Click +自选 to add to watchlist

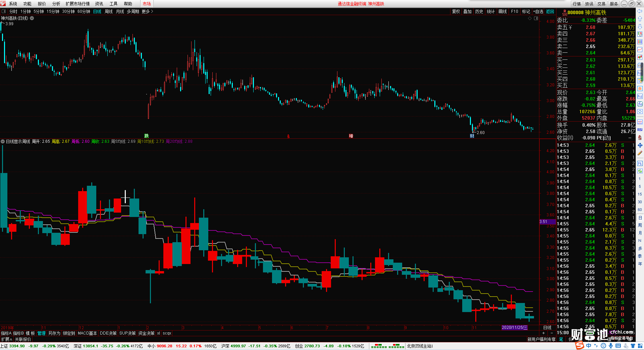click(x=538, y=11)
